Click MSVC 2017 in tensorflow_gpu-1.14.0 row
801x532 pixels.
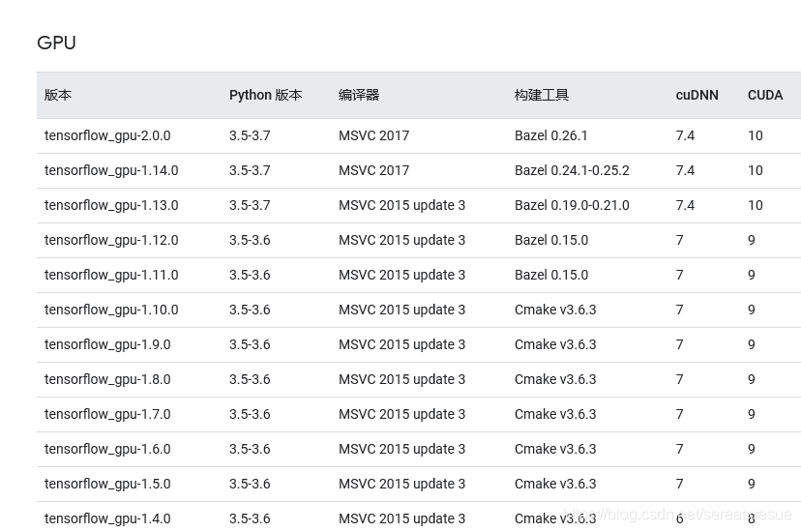pyautogui.click(x=373, y=170)
